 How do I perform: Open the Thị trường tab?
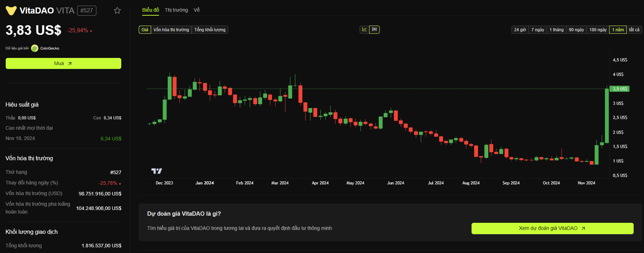[176, 10]
